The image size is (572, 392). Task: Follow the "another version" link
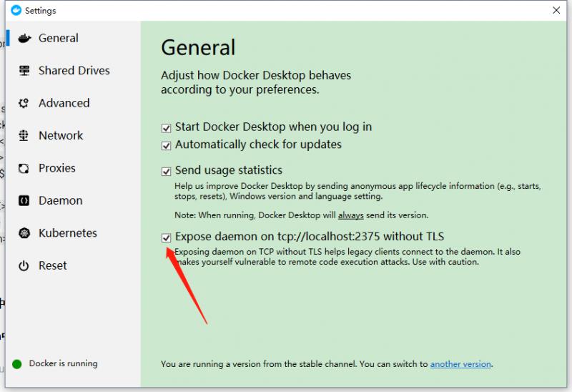(460, 364)
